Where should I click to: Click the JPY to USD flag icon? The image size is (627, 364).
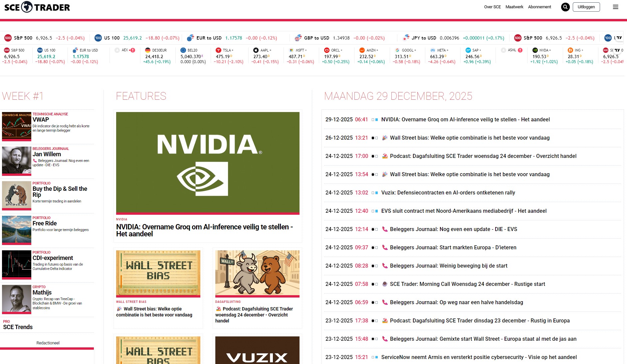click(406, 38)
